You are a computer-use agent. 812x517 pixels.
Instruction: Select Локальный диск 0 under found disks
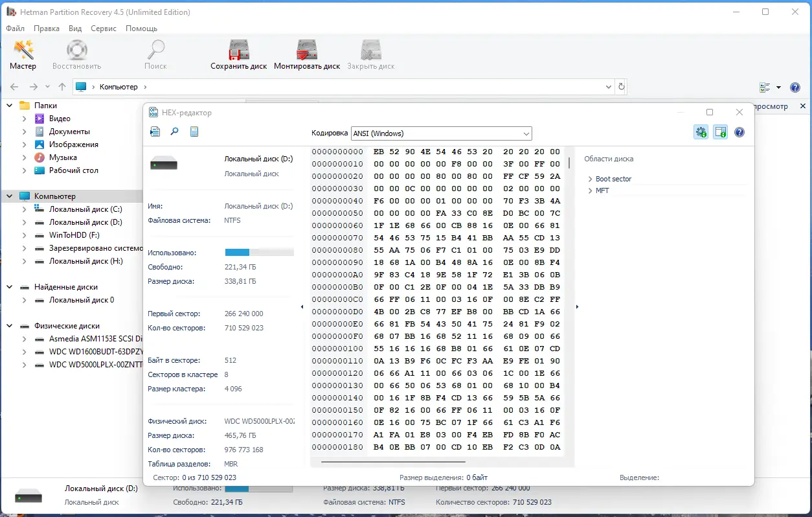pos(82,300)
